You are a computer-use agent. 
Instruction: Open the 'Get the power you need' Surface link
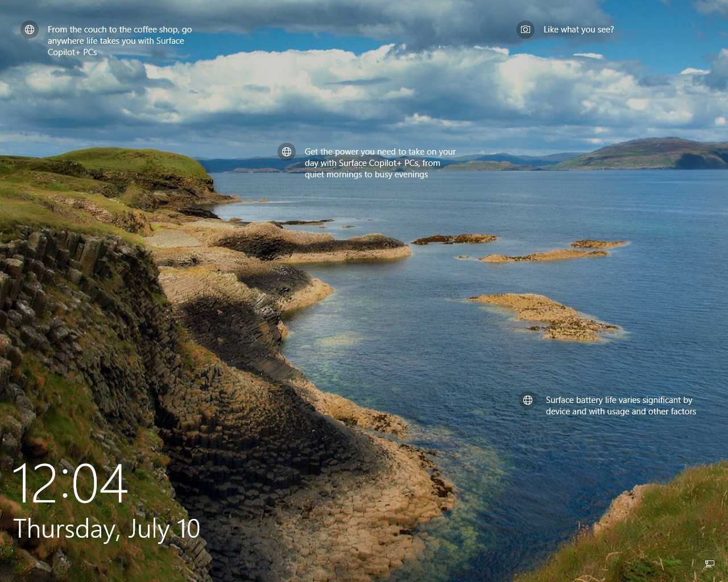tap(380, 163)
